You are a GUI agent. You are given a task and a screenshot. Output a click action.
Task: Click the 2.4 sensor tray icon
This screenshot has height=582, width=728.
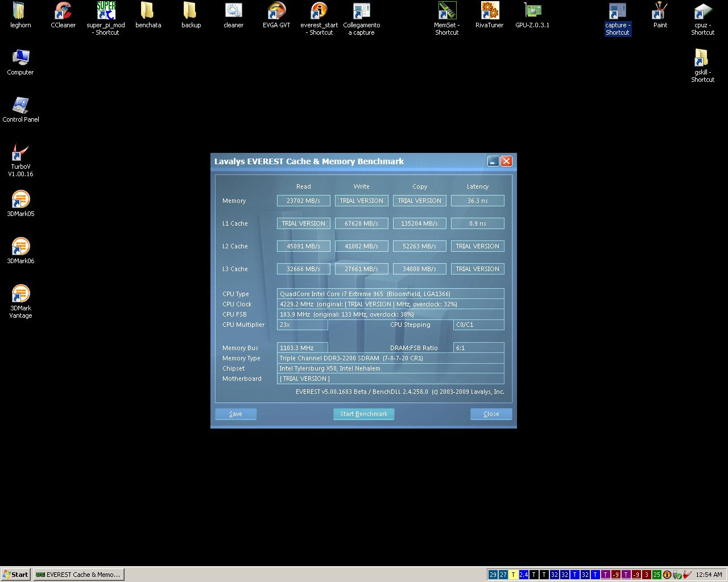point(523,575)
